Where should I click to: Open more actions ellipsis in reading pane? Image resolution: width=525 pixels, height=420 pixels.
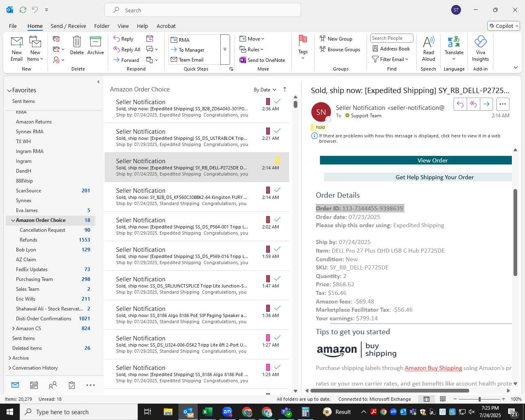[x=503, y=104]
